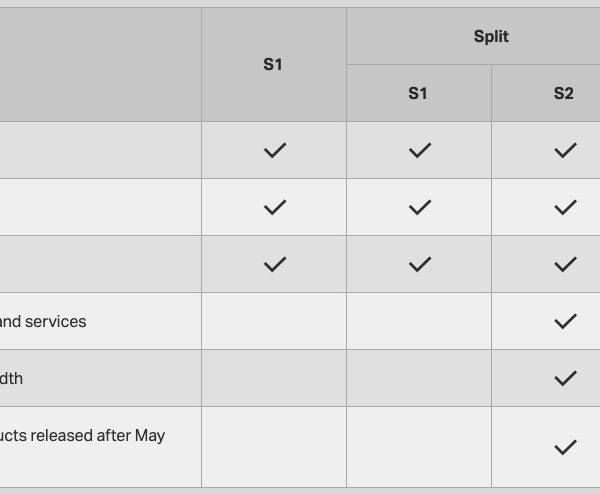Screen dimensions: 600x494
Task: Click first-row checkmark in S2 column
Action: pyautogui.click(x=565, y=151)
